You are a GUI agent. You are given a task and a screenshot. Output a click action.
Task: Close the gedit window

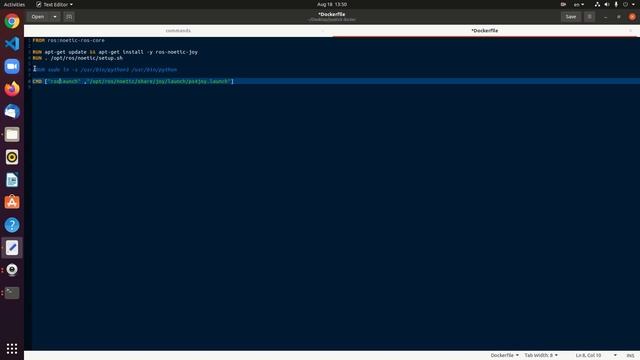pos(632,17)
